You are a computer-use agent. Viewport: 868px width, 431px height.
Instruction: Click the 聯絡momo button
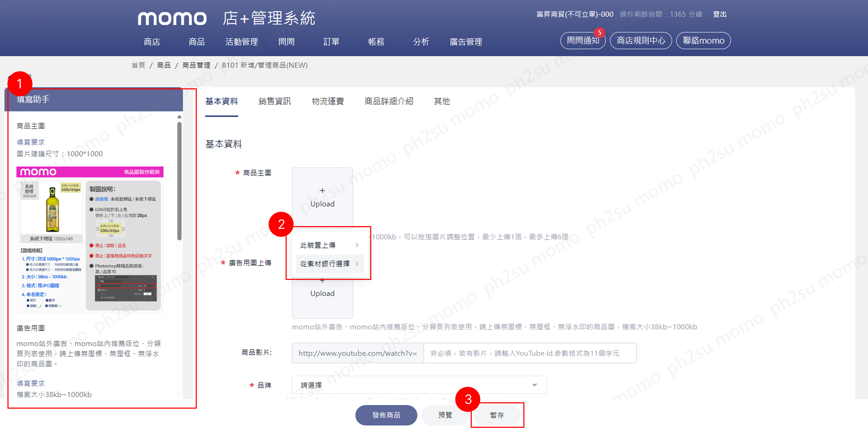(703, 41)
